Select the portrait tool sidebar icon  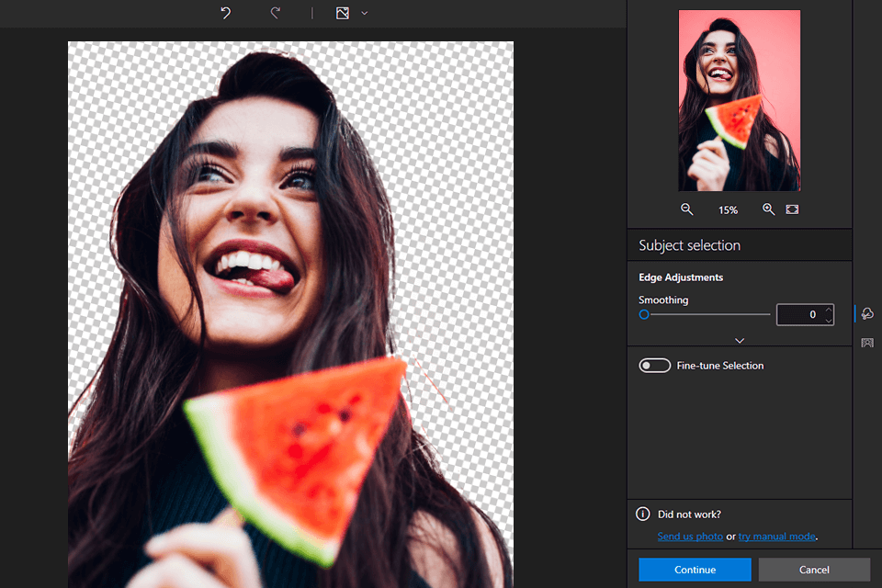click(867, 343)
